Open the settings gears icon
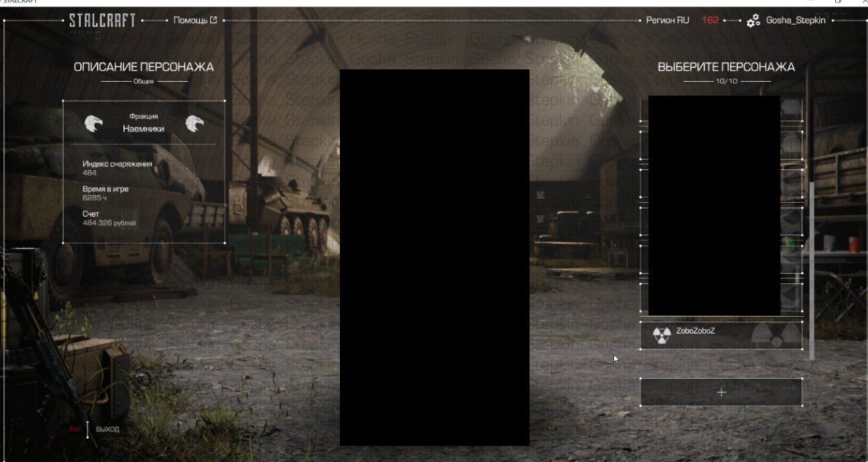This screenshot has height=462, width=868. 753,20
